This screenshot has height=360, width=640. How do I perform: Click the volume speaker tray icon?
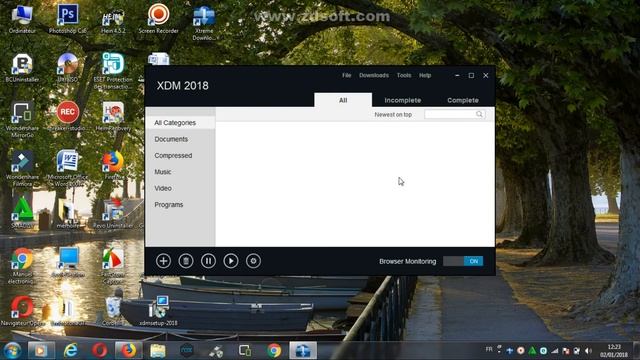pos(588,351)
